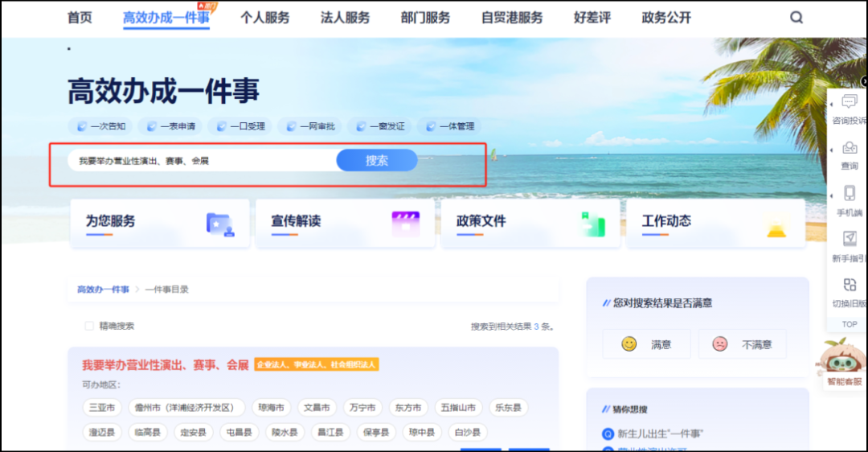Go to the 首页 tab

(80, 18)
